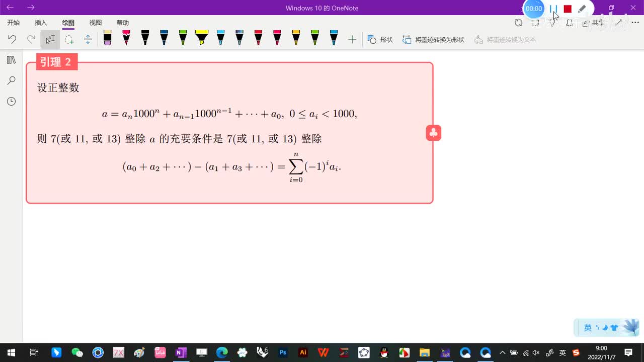The height and width of the screenshot is (362, 644).
Task: Open the Action Center notifications
Action: (x=628, y=352)
